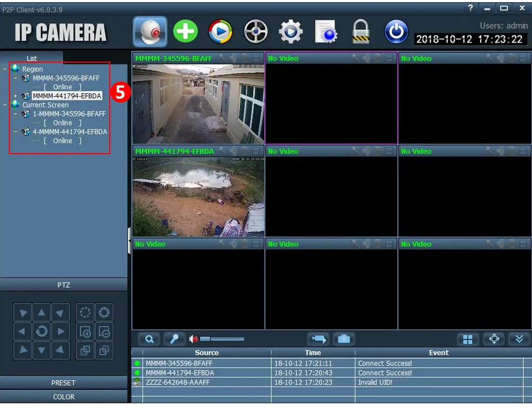Toggle the video record camera button
Screen dimensions: 532x416
tap(319, 339)
